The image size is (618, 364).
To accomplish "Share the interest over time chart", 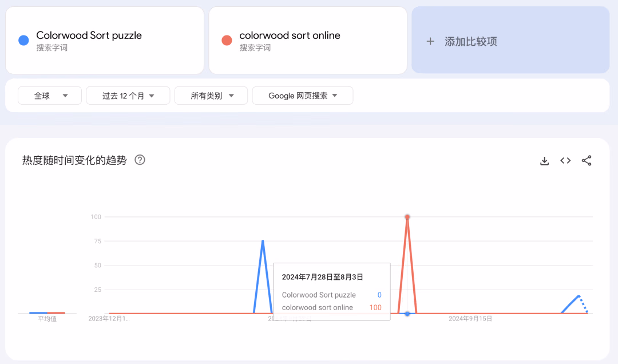I will [587, 160].
